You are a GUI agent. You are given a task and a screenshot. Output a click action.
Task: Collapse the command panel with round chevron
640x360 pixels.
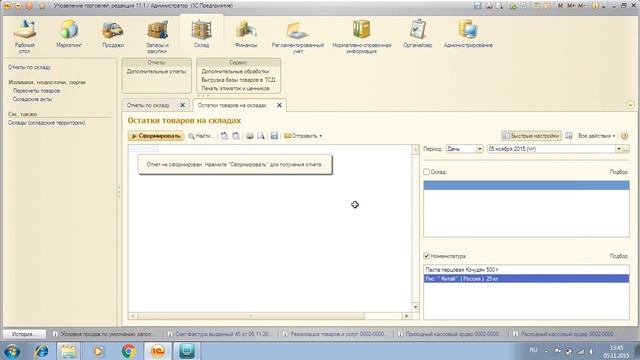point(631,105)
